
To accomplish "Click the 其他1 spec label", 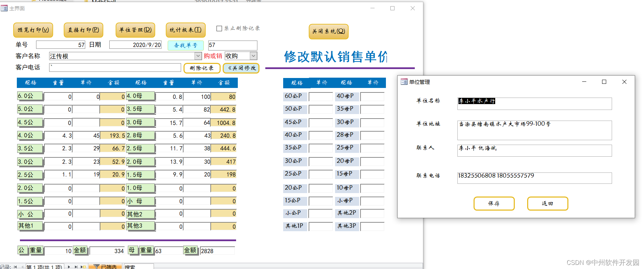I will point(30,226).
